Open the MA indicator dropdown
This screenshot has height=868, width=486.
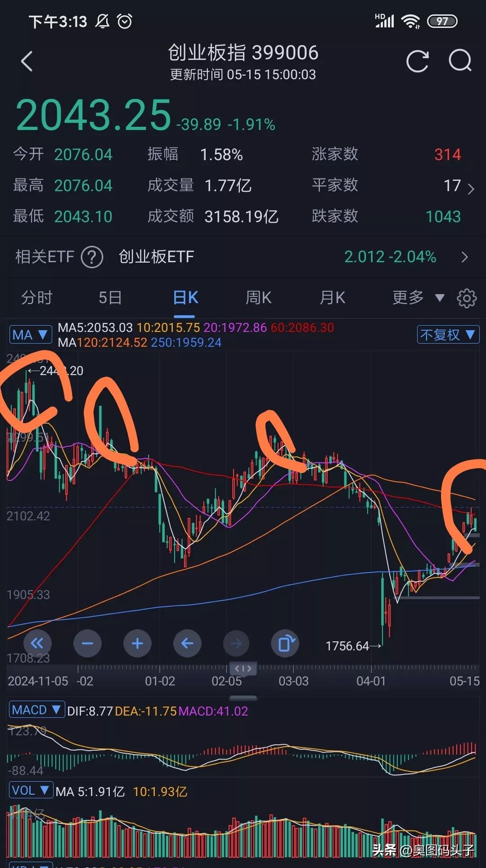30,335
